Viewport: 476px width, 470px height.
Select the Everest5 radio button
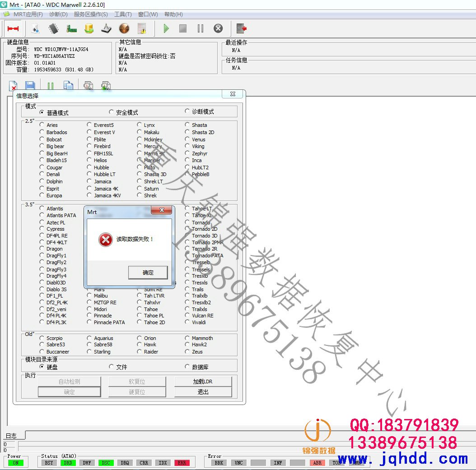[x=89, y=125]
